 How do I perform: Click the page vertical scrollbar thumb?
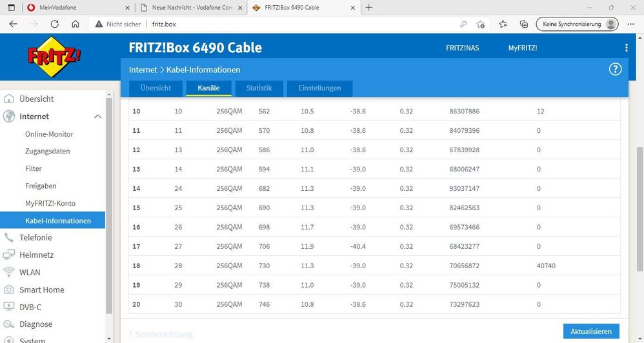tap(639, 208)
